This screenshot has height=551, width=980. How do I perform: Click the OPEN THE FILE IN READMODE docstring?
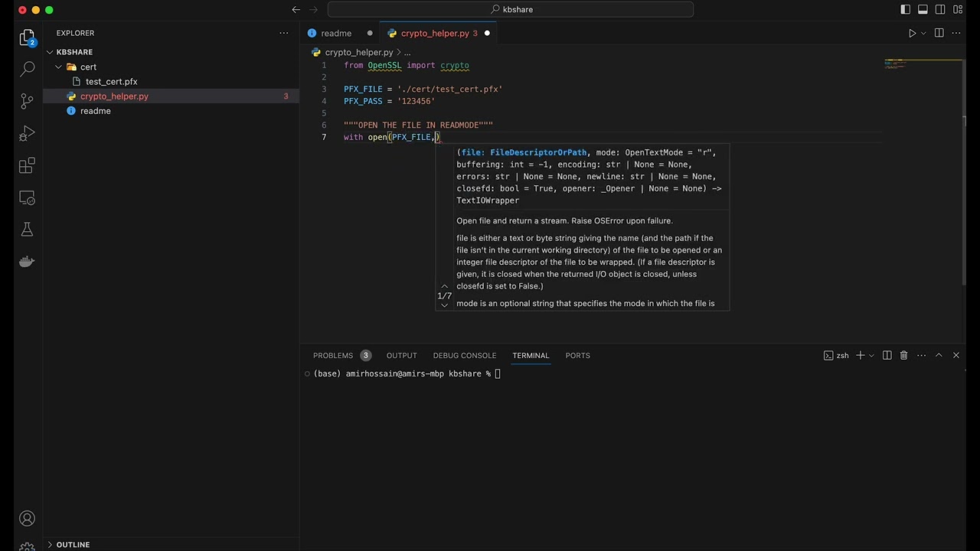tap(418, 125)
